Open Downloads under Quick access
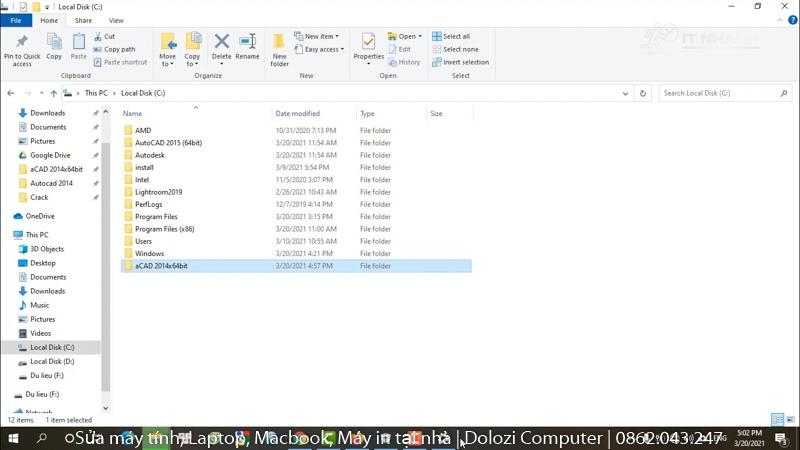The width and height of the screenshot is (800, 450). point(47,113)
